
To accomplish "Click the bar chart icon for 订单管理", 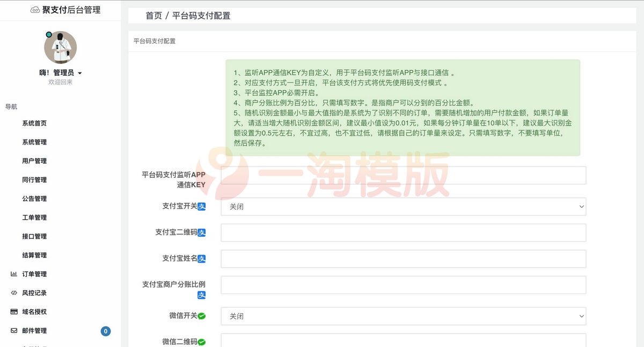I will tap(14, 274).
